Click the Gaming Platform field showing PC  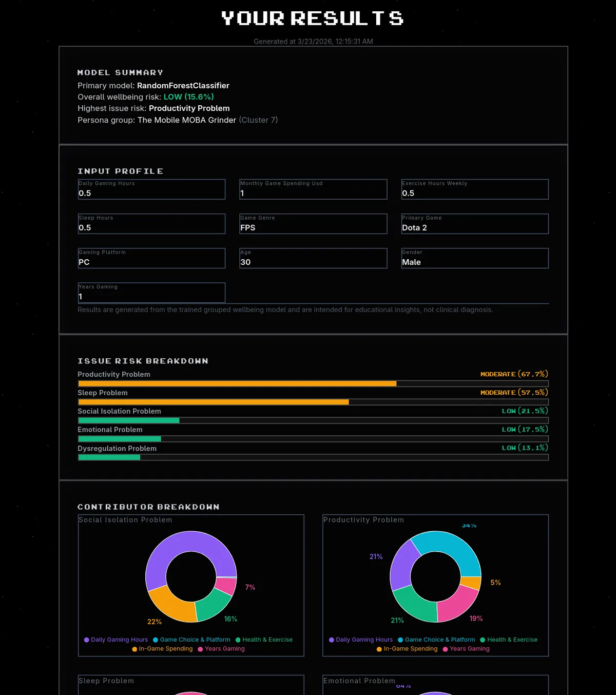click(x=151, y=258)
